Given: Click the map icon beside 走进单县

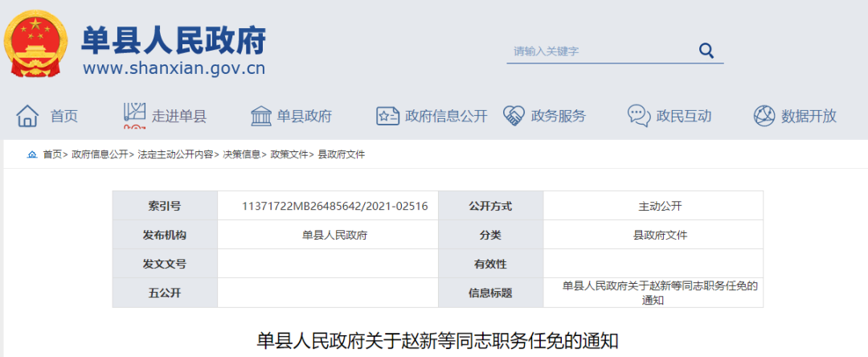Looking at the screenshot, I should coord(134,116).
